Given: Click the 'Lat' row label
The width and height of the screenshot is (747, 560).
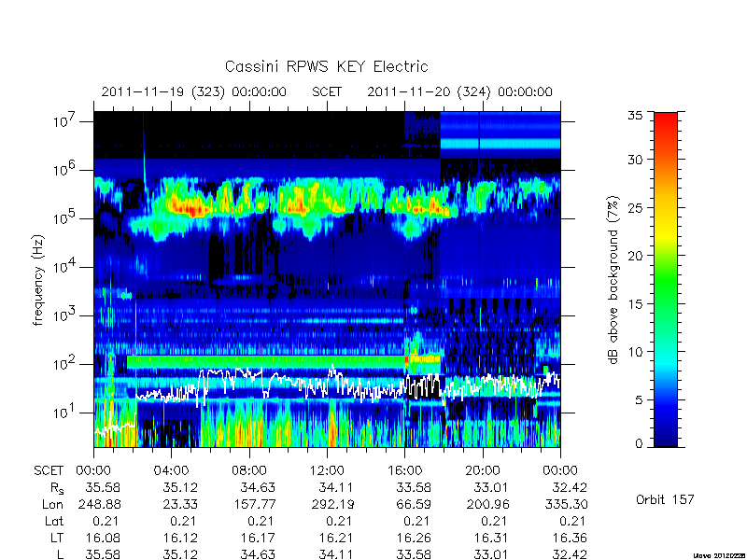Looking at the screenshot, I should [54, 522].
